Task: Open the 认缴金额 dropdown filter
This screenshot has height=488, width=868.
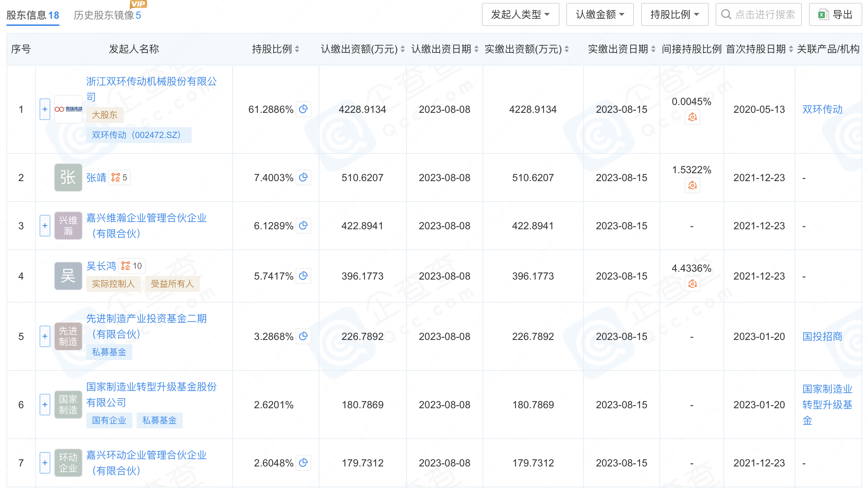Action: (600, 15)
